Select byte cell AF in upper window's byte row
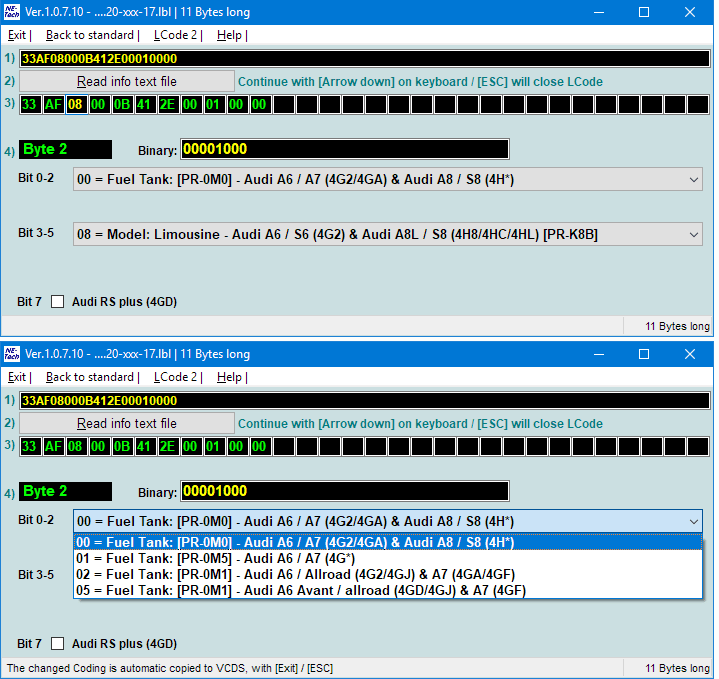The height and width of the screenshot is (679, 719). (x=53, y=104)
